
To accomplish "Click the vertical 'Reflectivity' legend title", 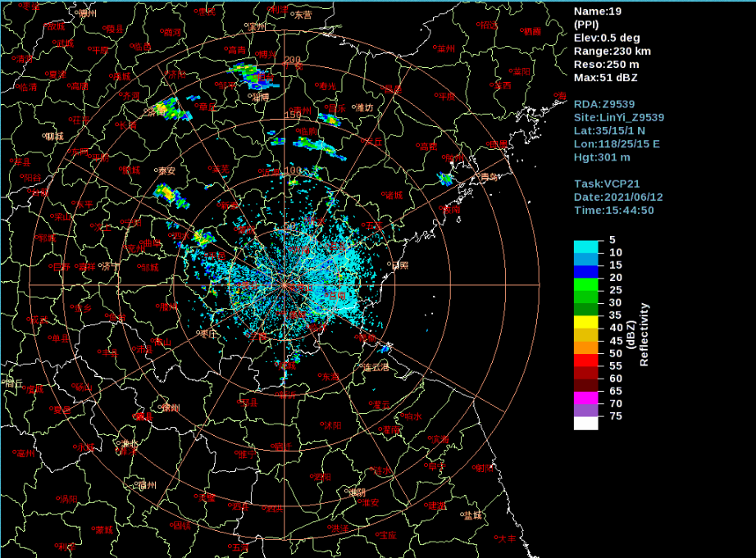I will click(x=644, y=334).
